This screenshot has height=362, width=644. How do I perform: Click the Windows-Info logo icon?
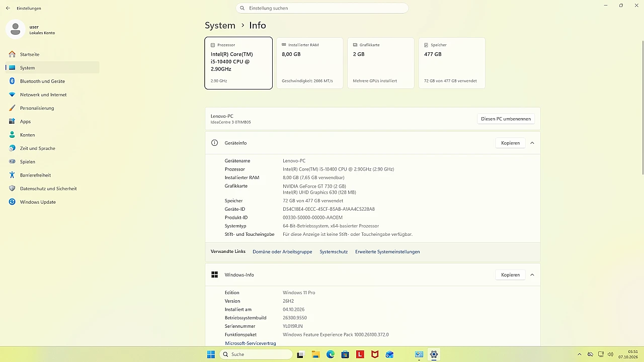point(214,275)
